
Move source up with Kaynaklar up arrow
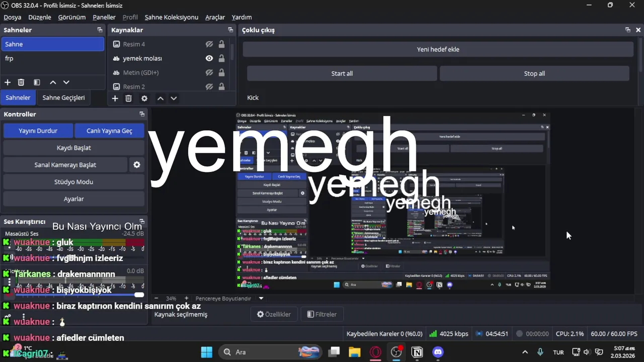tap(160, 99)
